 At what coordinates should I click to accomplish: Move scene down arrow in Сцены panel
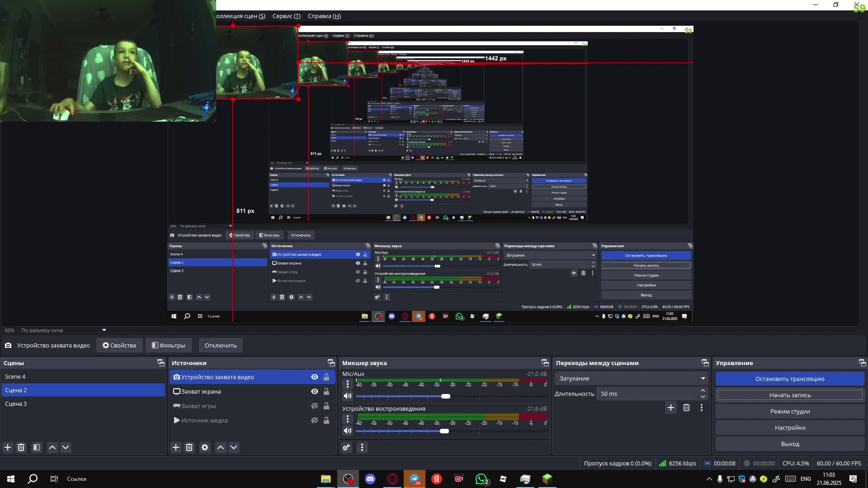(x=66, y=447)
